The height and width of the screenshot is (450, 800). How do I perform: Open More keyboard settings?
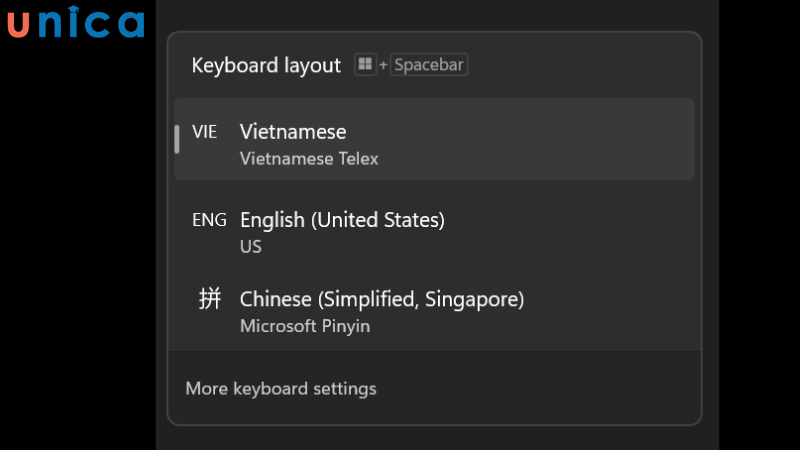(281, 388)
